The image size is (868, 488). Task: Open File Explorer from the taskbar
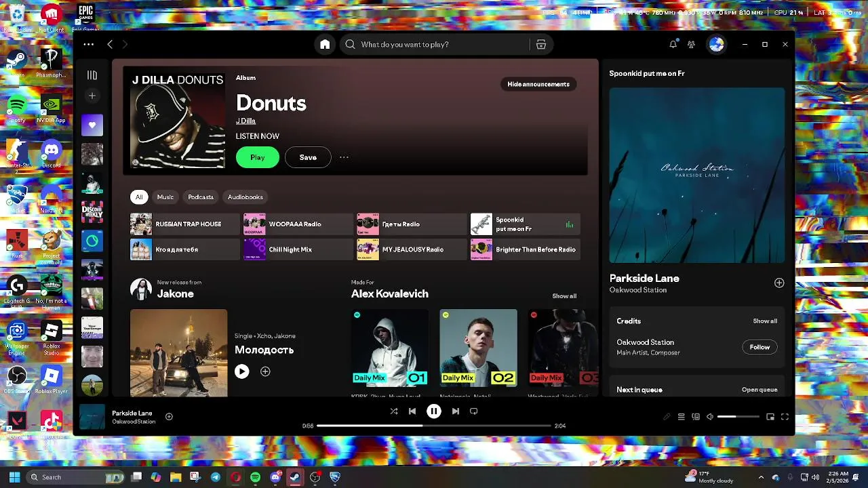point(176,477)
